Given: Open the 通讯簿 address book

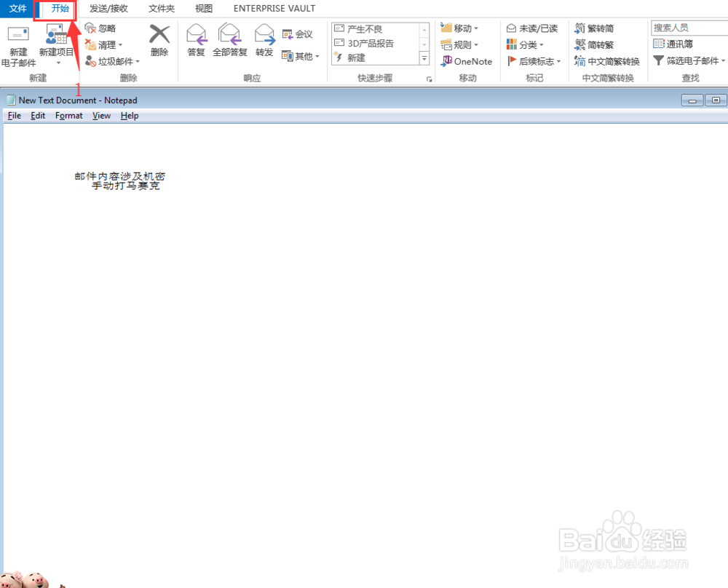Looking at the screenshot, I should 673,44.
